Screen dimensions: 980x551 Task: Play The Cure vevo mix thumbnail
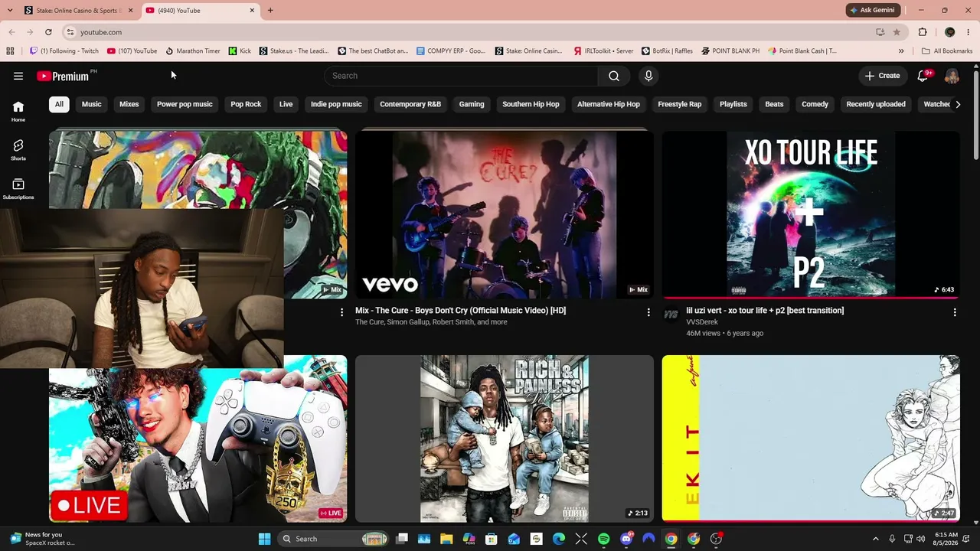click(x=505, y=214)
